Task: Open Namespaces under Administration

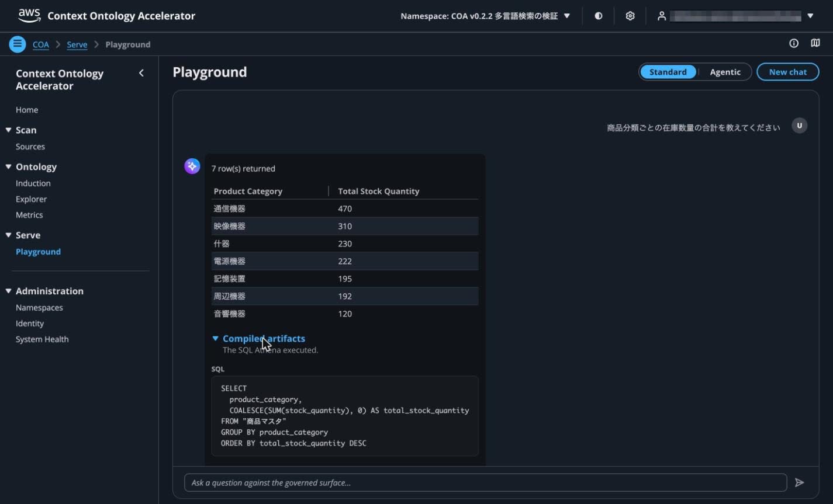Action: [39, 308]
